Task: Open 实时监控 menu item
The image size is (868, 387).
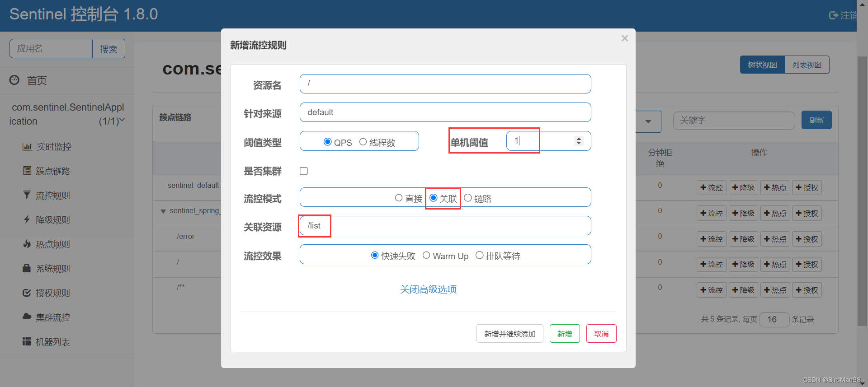Action: point(54,146)
